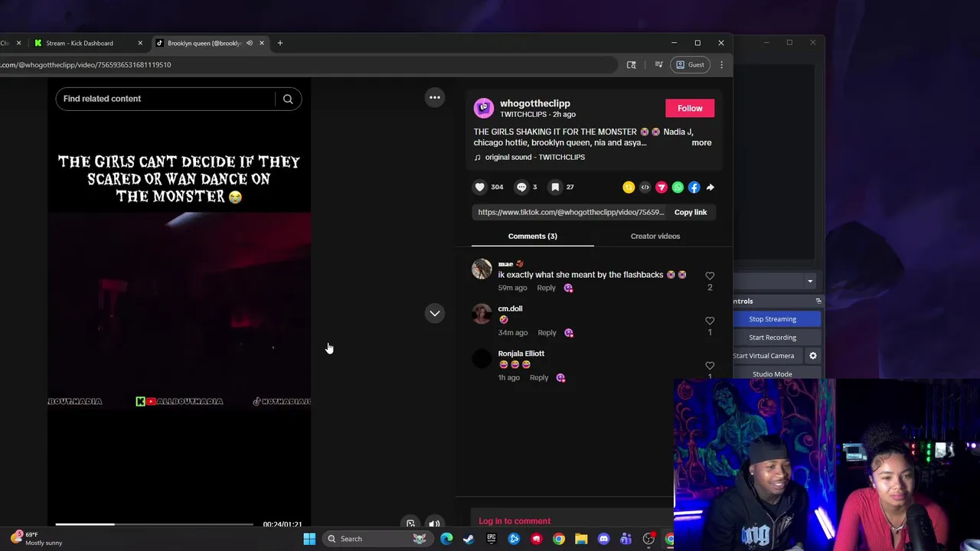Screen dimensions: 980x551
Task: Open the Chrome three-dot menu
Action: (721, 64)
